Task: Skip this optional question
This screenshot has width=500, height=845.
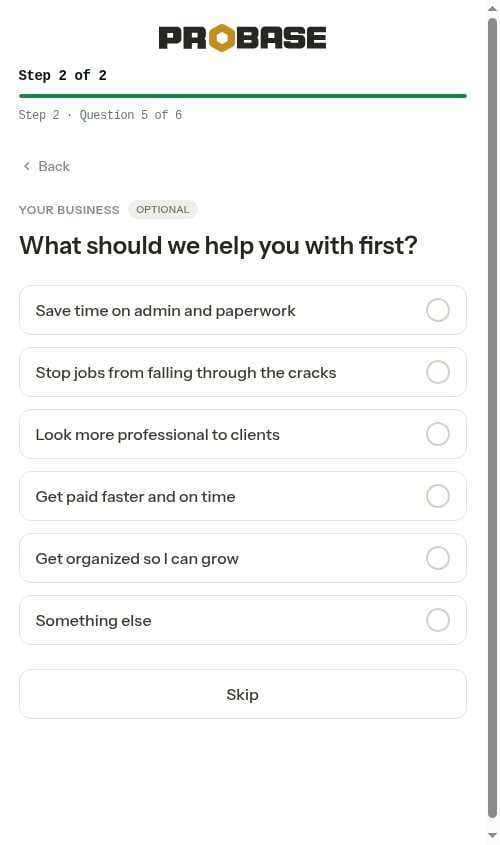Action: tap(242, 694)
